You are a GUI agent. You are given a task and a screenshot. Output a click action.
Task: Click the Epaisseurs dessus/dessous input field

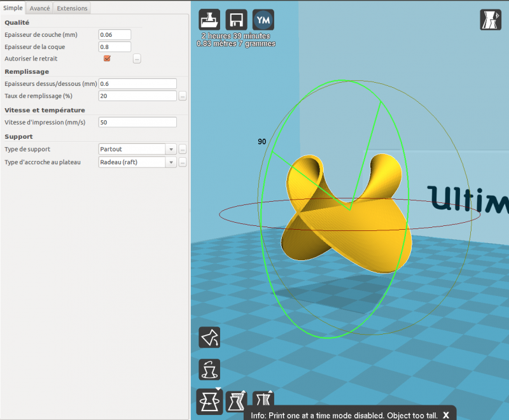(x=137, y=84)
